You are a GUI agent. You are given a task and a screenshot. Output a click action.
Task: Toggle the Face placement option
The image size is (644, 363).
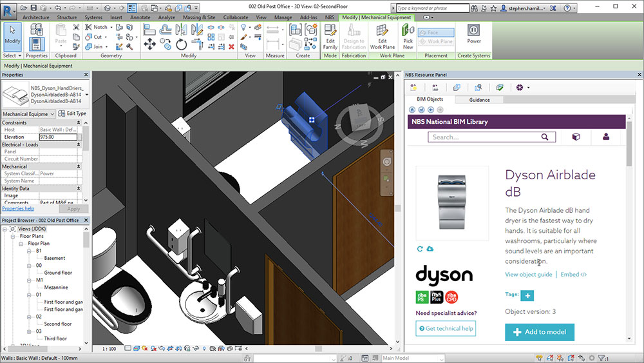point(436,32)
